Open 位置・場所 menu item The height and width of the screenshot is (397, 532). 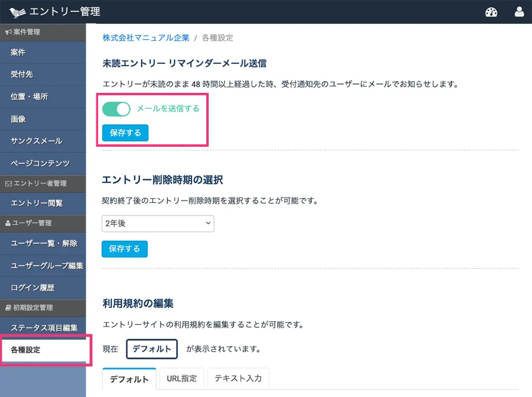pyautogui.click(x=29, y=97)
